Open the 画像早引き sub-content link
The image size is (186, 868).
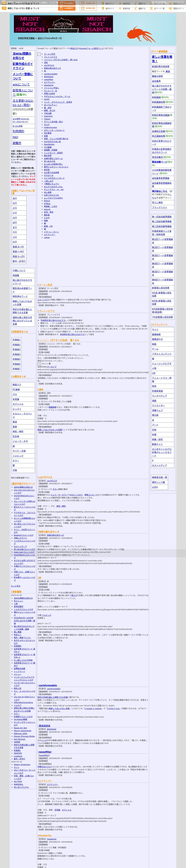coord(157,339)
